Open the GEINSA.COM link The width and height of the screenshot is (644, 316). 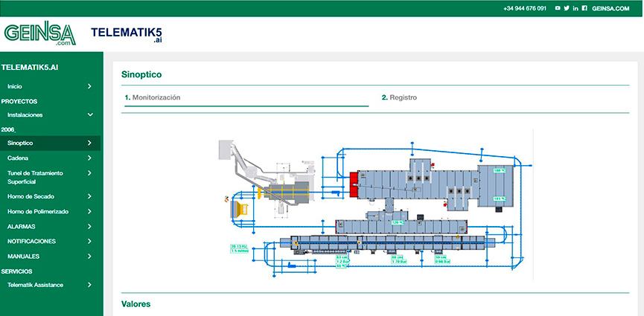click(x=610, y=8)
